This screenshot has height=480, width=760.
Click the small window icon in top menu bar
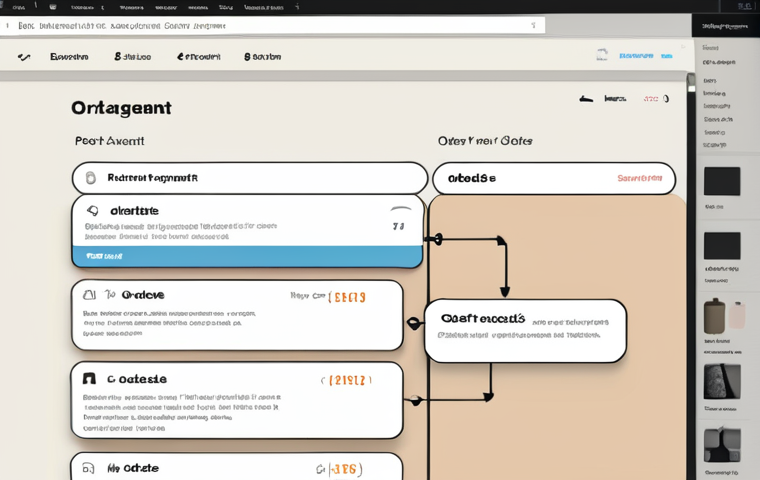(x=53, y=7)
